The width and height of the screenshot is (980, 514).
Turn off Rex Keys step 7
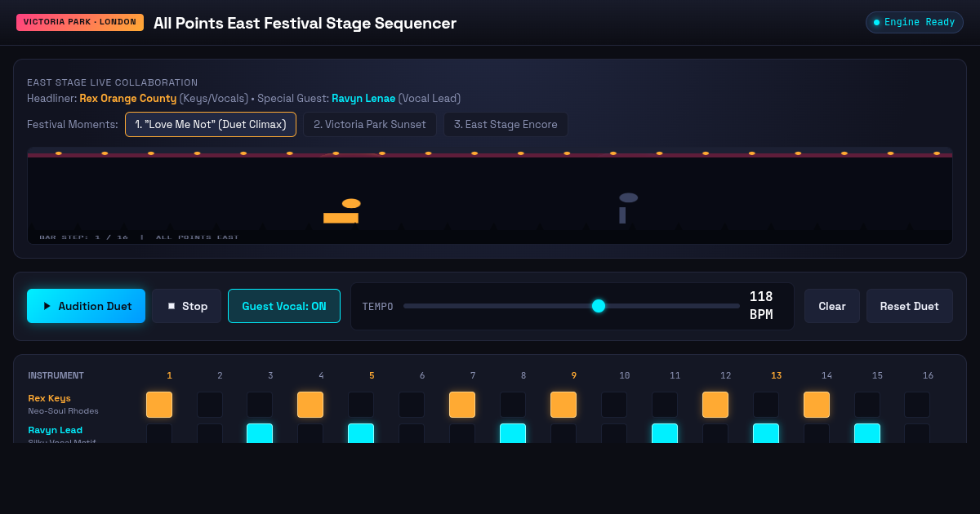pos(462,405)
